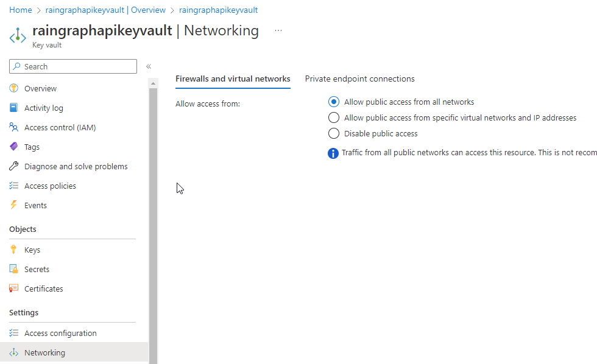Image resolution: width=597 pixels, height=364 pixels.
Task: Select Networking in the Settings section
Action: pos(74,352)
